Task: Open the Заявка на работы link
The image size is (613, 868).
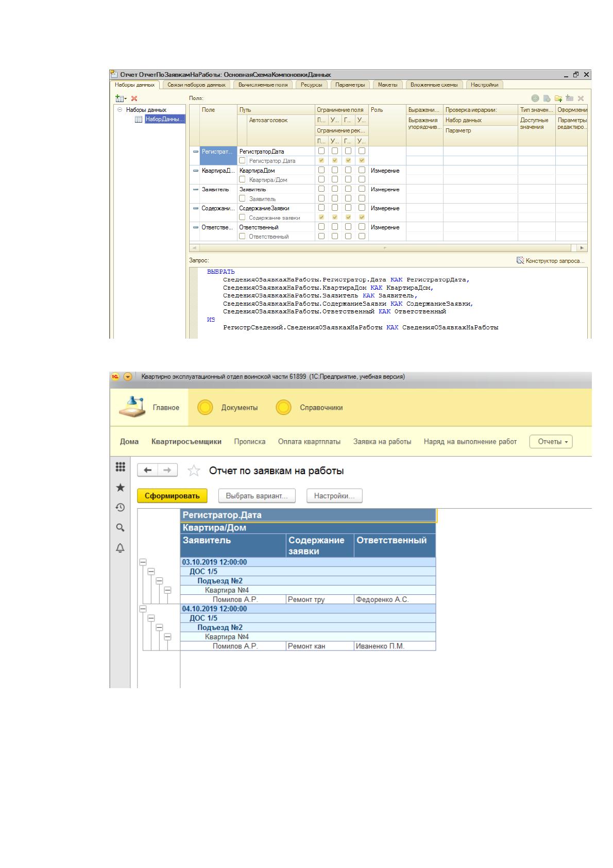Action: 382,442
